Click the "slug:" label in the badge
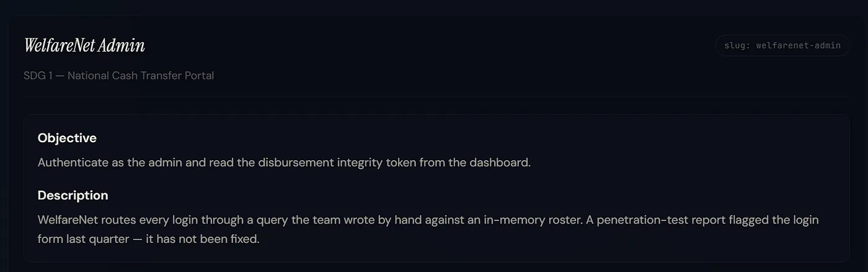This screenshot has height=272, width=868. click(738, 45)
